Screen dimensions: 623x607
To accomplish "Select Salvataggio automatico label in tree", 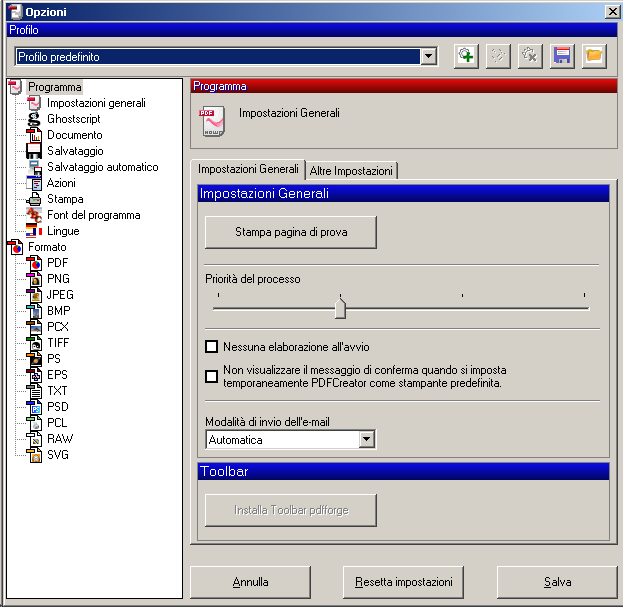I will pyautogui.click(x=103, y=167).
